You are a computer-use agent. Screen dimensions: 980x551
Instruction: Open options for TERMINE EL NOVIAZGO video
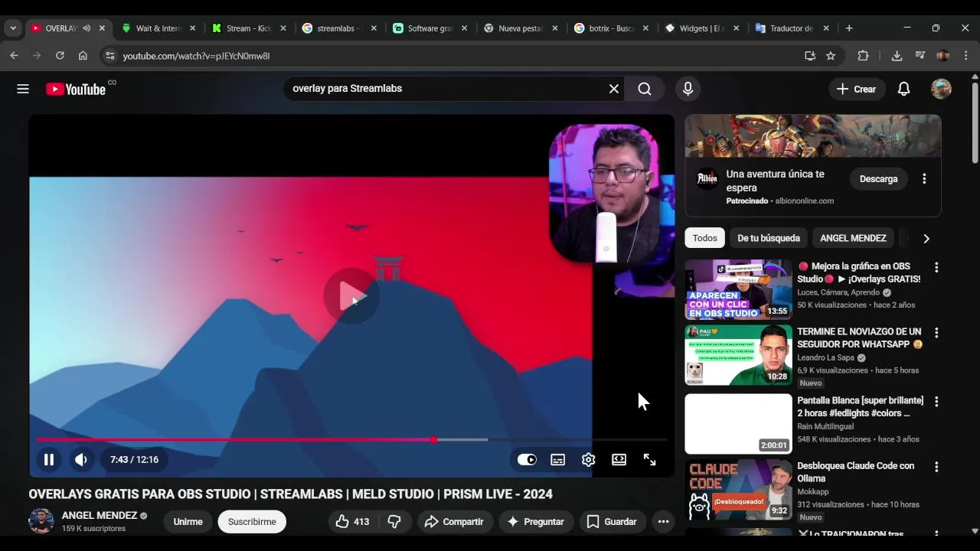(936, 333)
